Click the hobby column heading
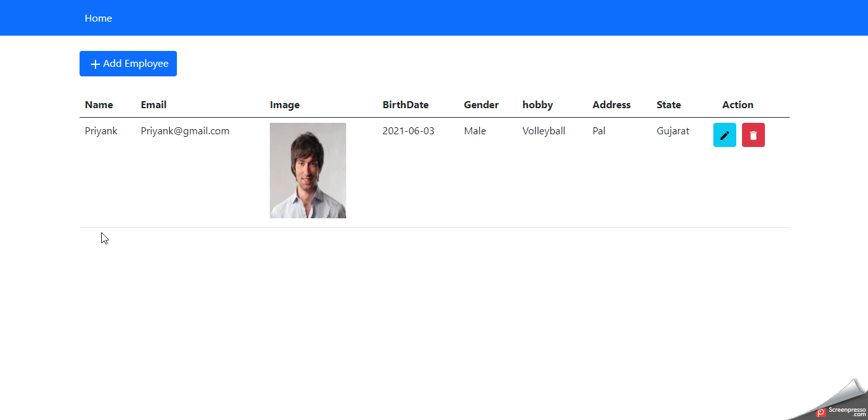This screenshot has width=868, height=420. coord(538,104)
